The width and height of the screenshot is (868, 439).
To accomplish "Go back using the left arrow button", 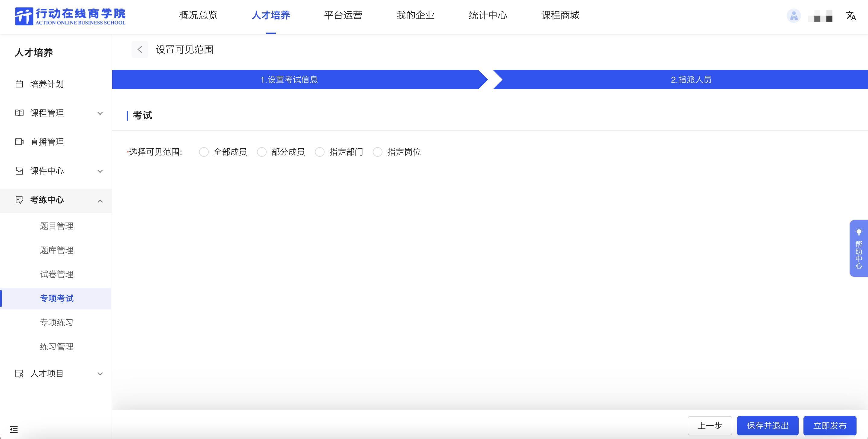I will (x=140, y=49).
